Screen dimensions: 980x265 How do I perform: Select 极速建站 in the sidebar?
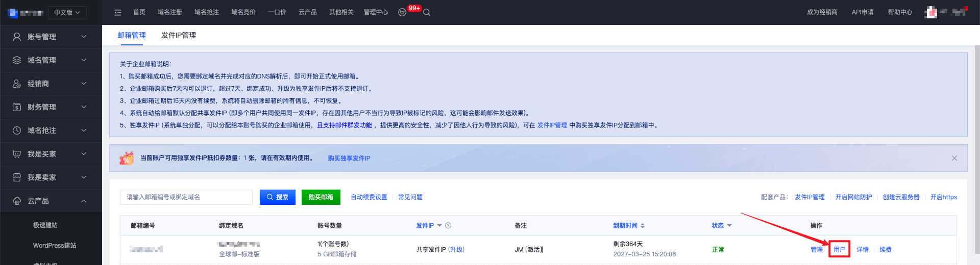[45, 225]
